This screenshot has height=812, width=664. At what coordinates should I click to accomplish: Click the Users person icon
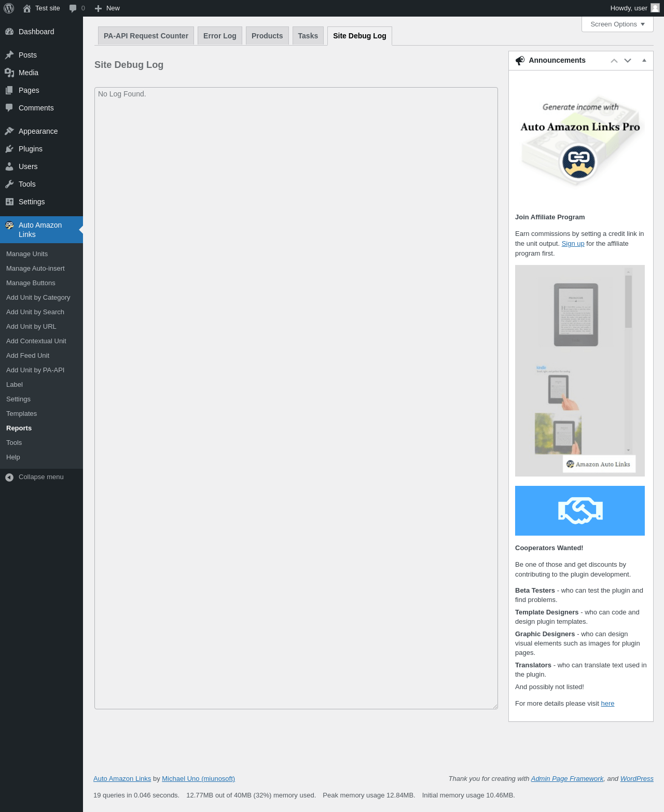tap(9, 166)
